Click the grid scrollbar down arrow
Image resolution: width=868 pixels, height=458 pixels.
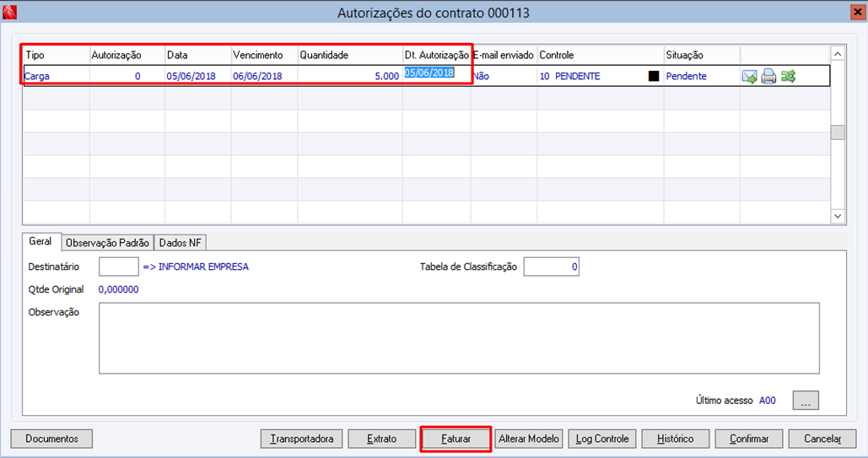pos(838,216)
